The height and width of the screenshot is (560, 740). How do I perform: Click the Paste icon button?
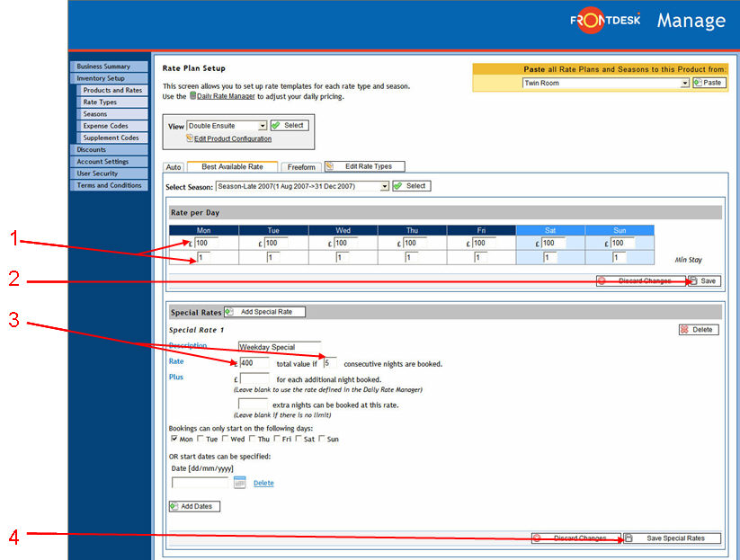click(699, 83)
